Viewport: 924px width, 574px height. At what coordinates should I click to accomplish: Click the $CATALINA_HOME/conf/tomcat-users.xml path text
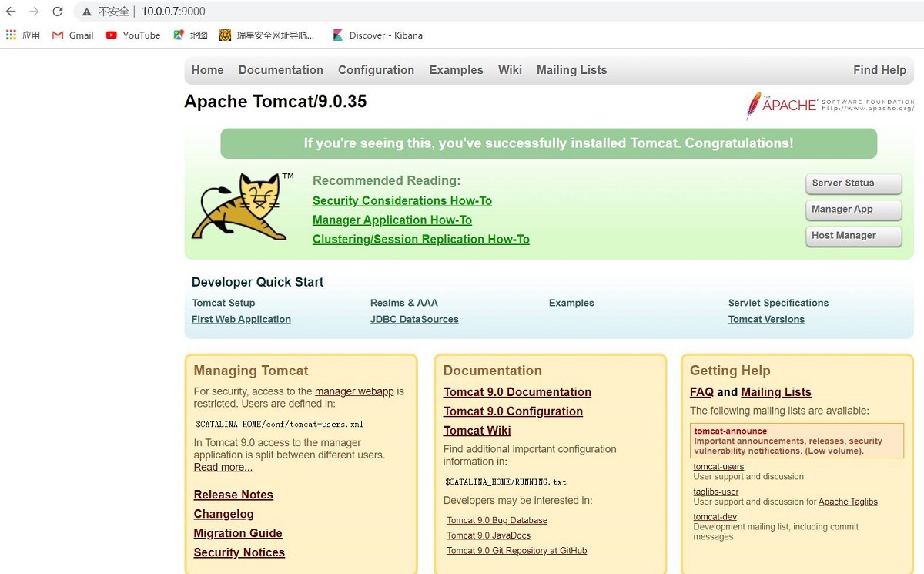click(280, 424)
